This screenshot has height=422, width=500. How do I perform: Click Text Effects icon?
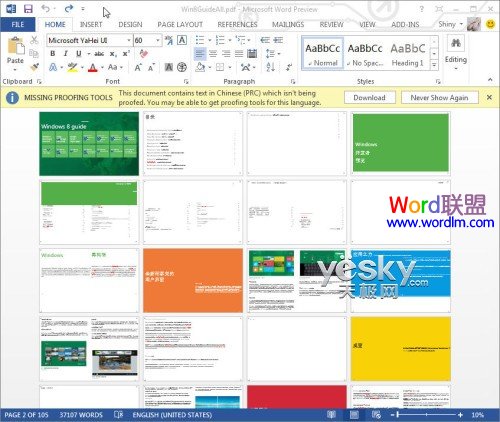pos(53,67)
